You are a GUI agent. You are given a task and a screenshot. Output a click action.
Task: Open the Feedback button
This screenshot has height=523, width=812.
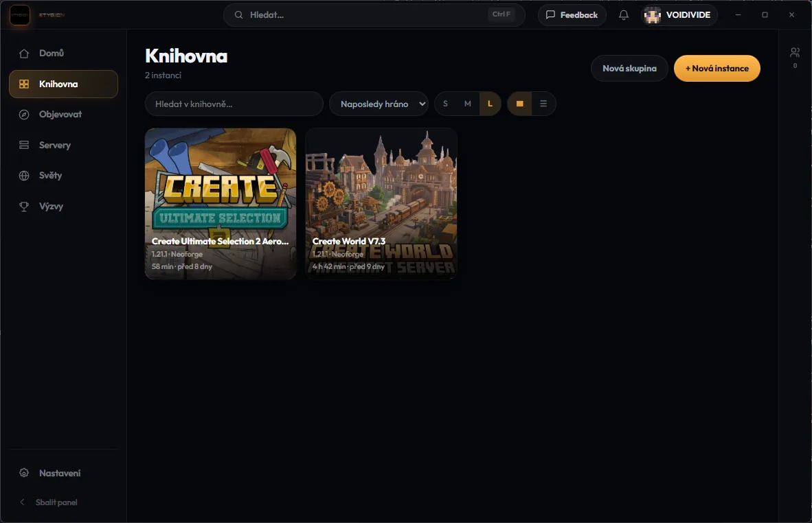click(572, 15)
